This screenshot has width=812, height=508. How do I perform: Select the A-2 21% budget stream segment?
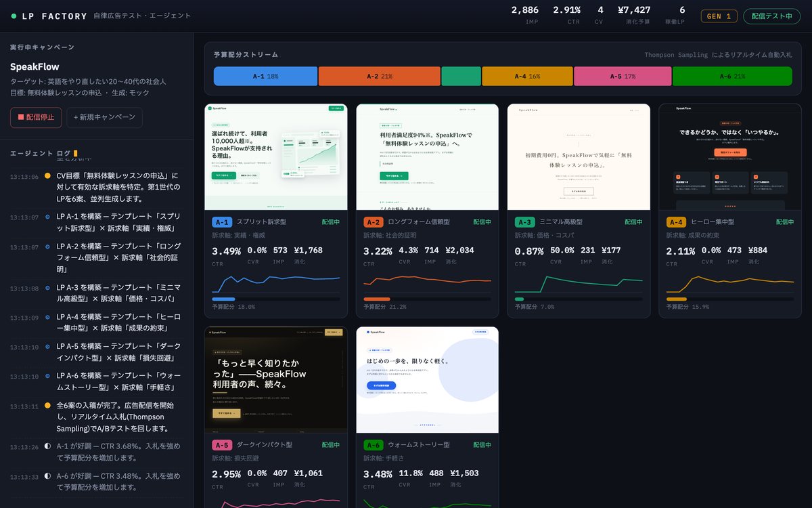point(380,77)
